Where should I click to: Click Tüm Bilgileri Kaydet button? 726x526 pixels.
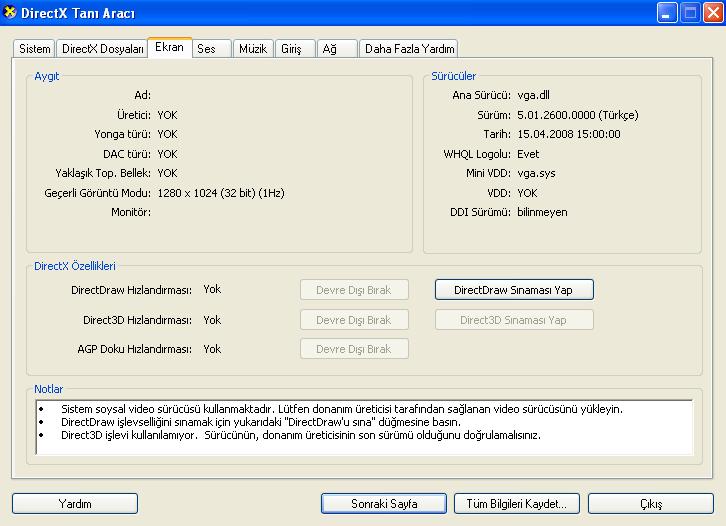click(x=517, y=503)
